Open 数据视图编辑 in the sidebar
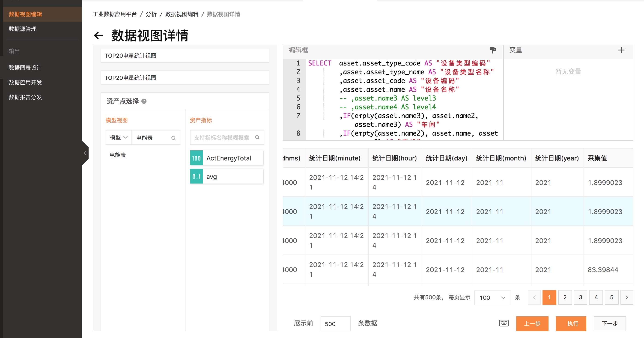The height and width of the screenshot is (338, 644). click(x=42, y=14)
